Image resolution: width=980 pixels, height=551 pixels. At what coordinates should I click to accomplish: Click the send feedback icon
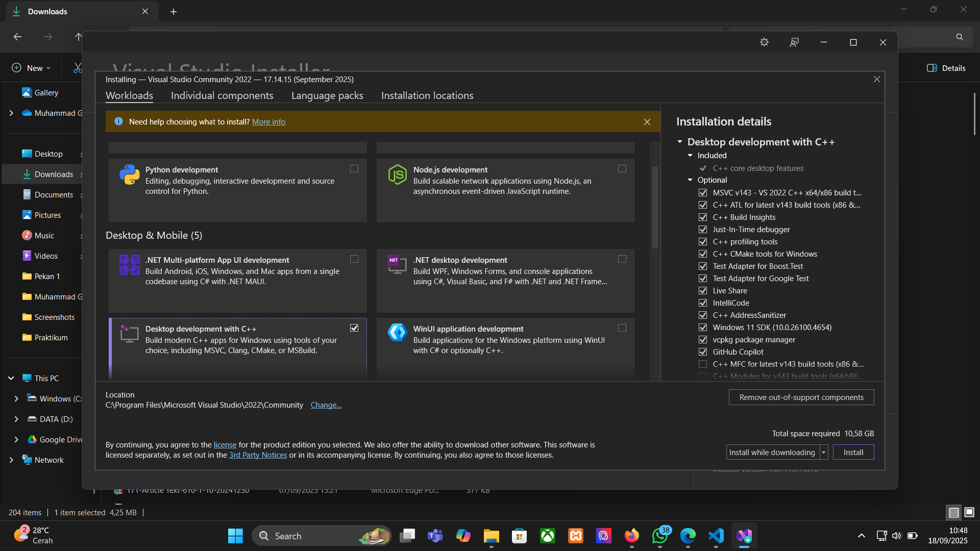point(794,42)
